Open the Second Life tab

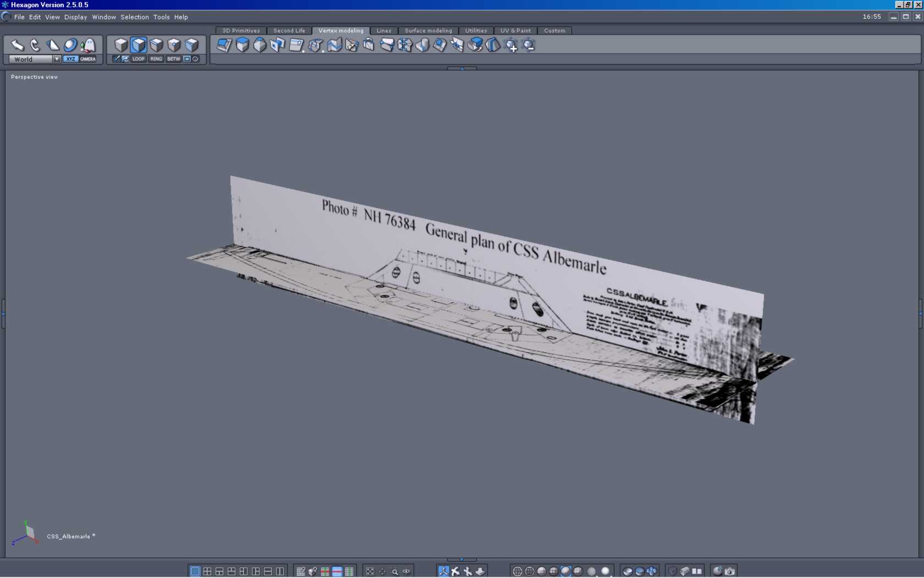tap(289, 31)
